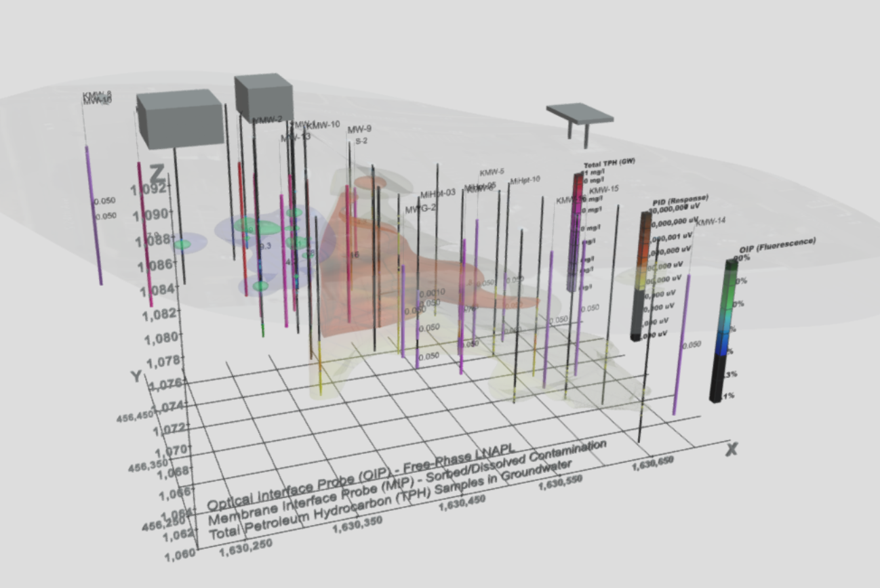Click the KMW-10 well label

coord(325,125)
